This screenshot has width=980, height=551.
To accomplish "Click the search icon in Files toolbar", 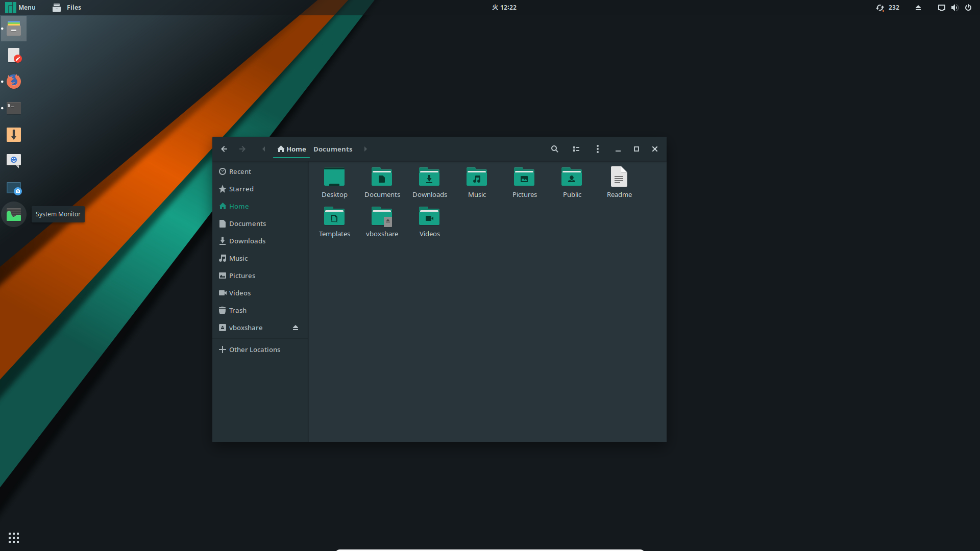I will tap(554, 149).
